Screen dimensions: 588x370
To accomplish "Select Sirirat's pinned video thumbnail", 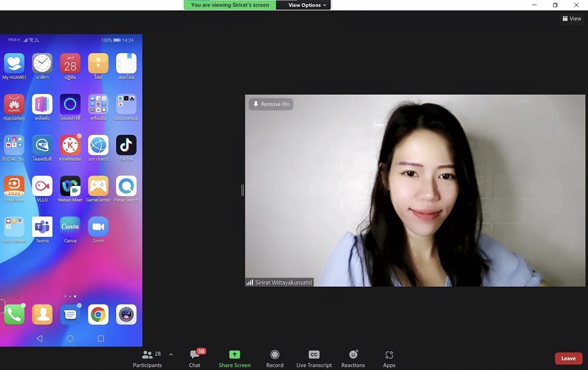I will 415,190.
